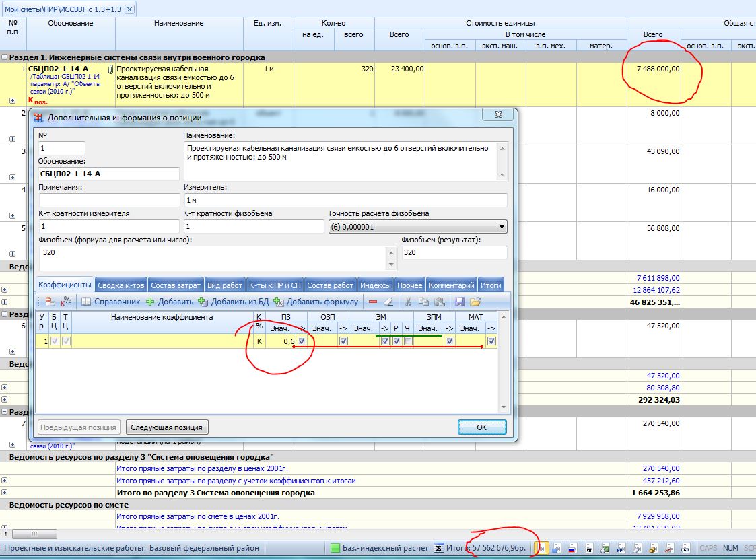Click the sigma icon next to Итого
Screen dimensions: 756x560
(x=439, y=548)
